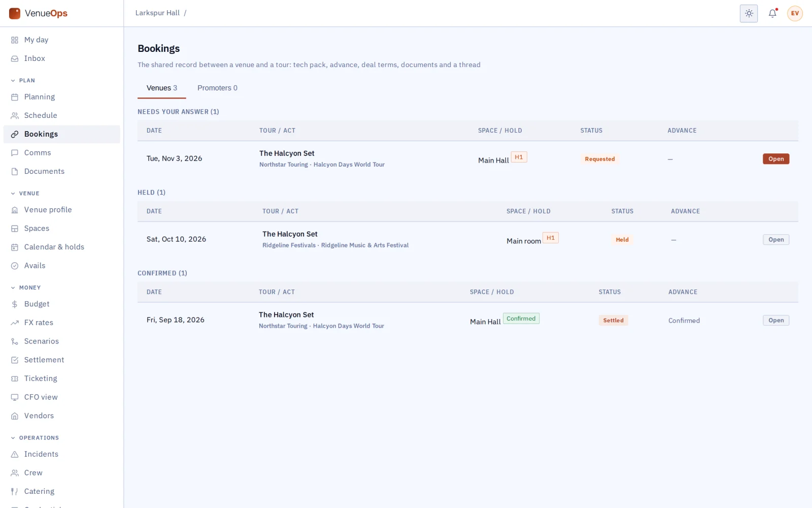
Task: Open the Oct 10 held booking
Action: 776,240
